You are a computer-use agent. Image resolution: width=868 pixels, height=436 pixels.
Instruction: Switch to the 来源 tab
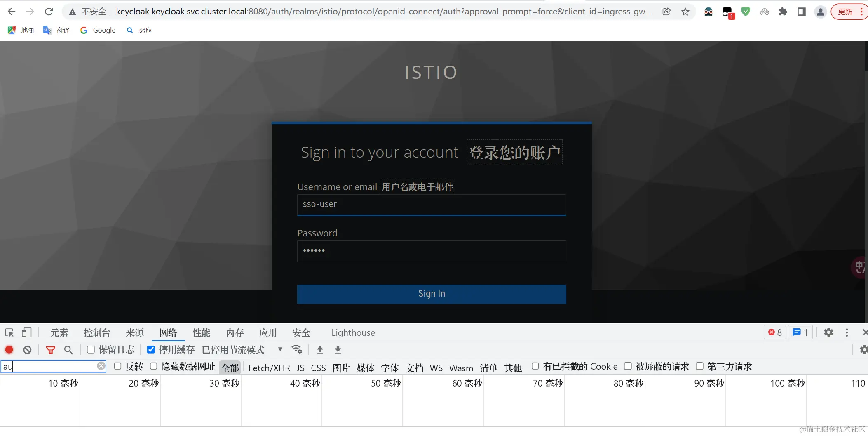click(x=135, y=332)
